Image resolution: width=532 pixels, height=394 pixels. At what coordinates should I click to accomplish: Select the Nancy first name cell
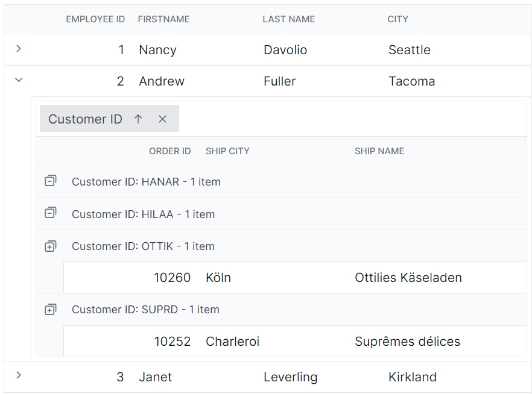pos(158,50)
